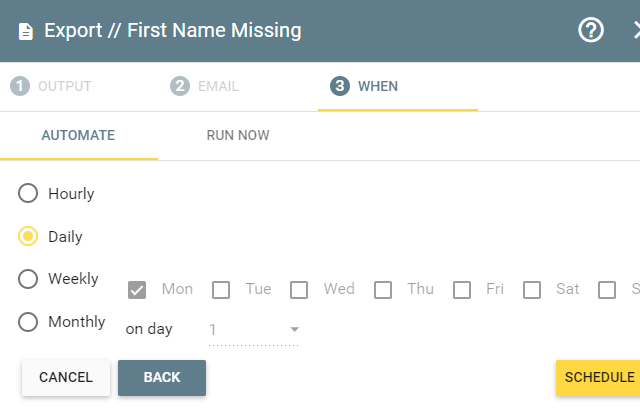The width and height of the screenshot is (640, 411).
Task: Select the Daily radio option
Action: 28,236
